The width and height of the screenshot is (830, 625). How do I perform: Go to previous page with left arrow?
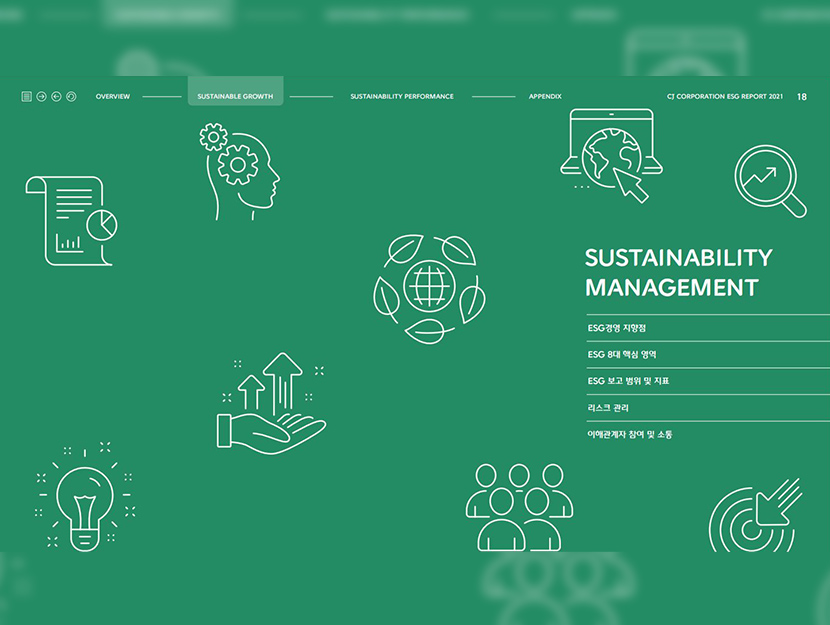(56, 97)
